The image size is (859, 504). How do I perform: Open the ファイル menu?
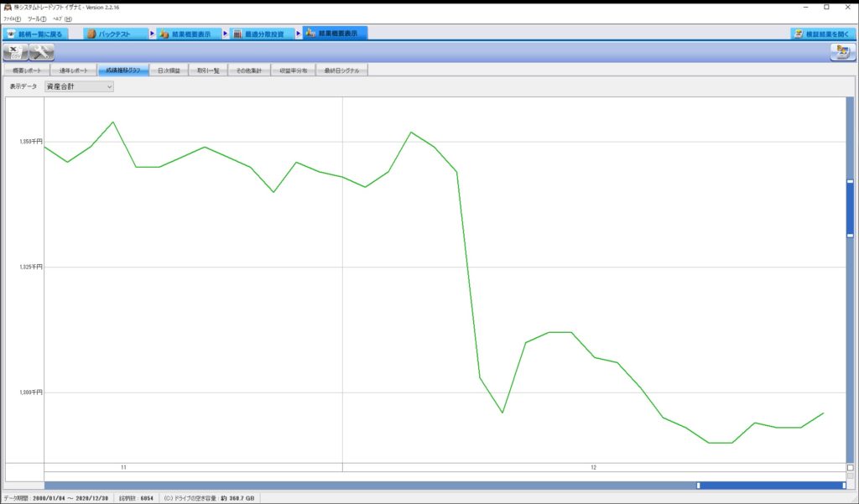pos(12,18)
